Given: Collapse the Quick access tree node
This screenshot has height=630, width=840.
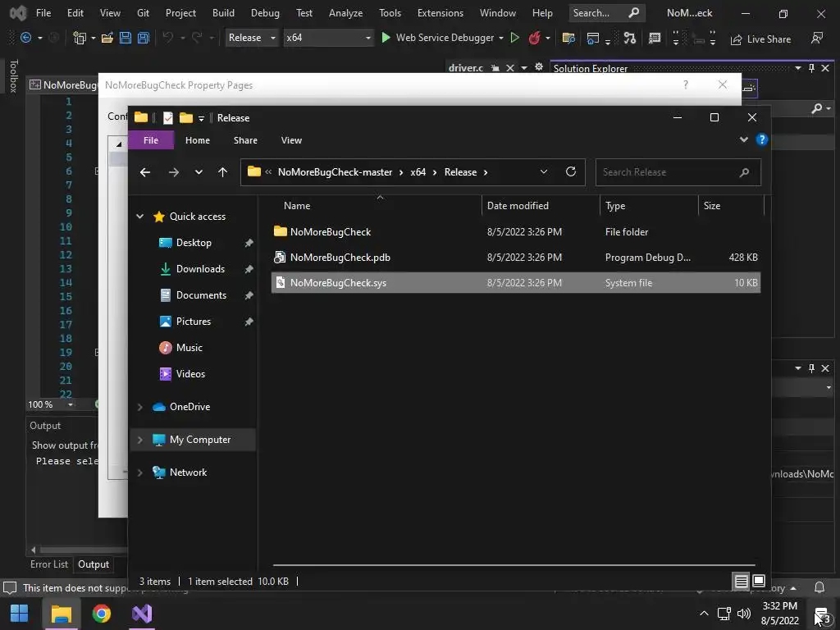Looking at the screenshot, I should pos(139,217).
